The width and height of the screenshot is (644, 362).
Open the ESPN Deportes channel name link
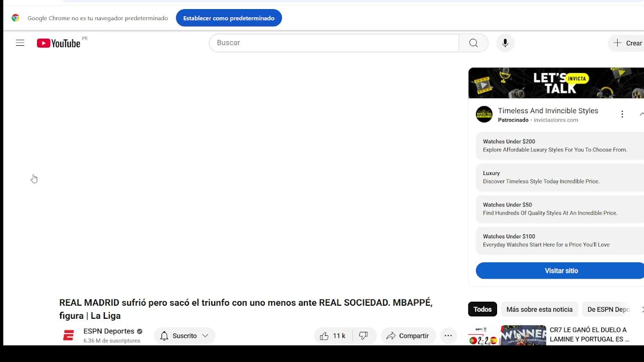(109, 331)
